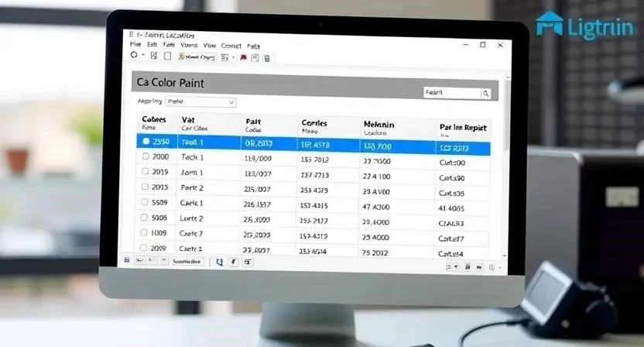644x347 pixels.
Task: Toggle the checkbox in highlighted row 2350
Action: (x=146, y=143)
